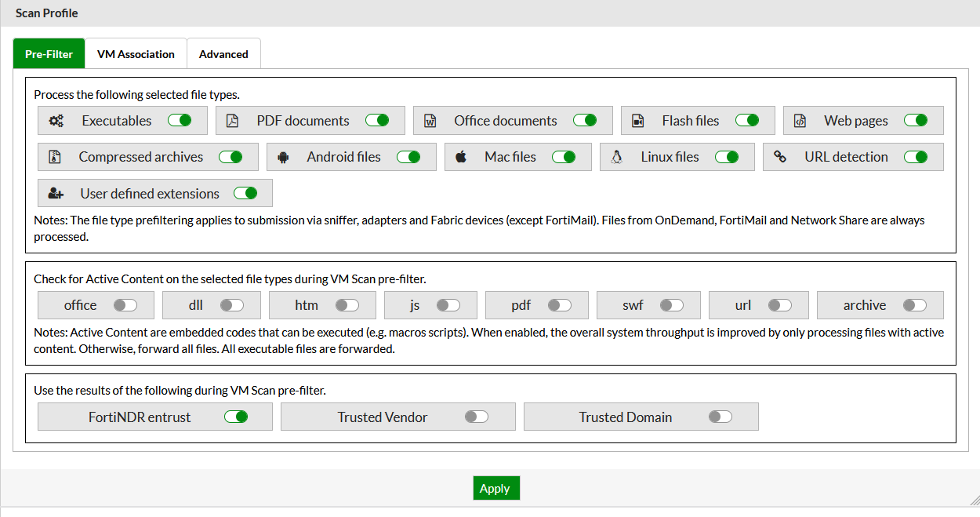Image resolution: width=980 pixels, height=517 pixels.
Task: Enable the Trusted Vendor toggle
Action: tap(476, 417)
